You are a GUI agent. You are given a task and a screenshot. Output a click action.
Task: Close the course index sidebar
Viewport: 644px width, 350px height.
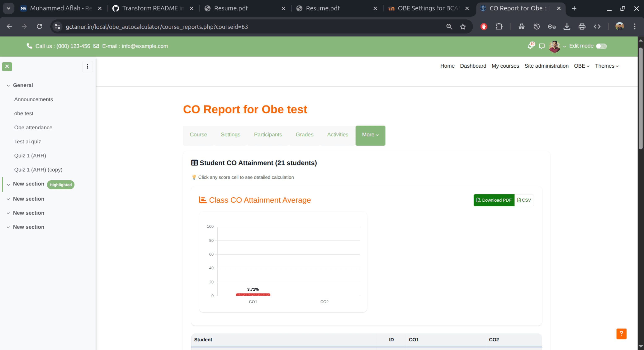pos(7,66)
